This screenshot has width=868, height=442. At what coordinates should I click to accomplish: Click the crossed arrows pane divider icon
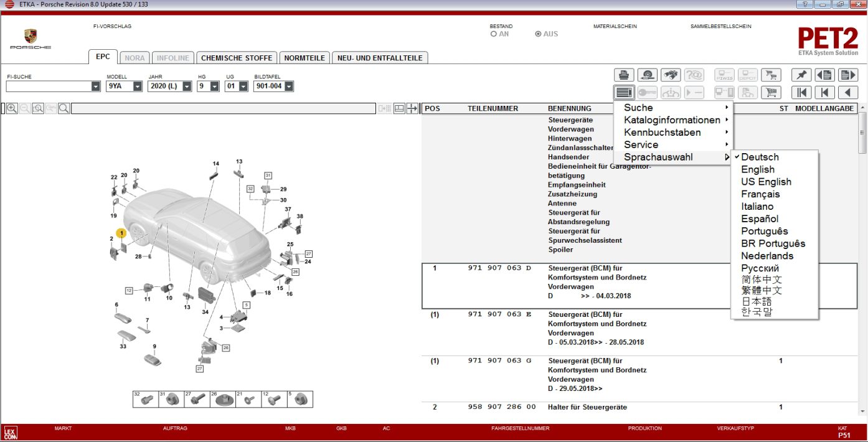(412, 108)
